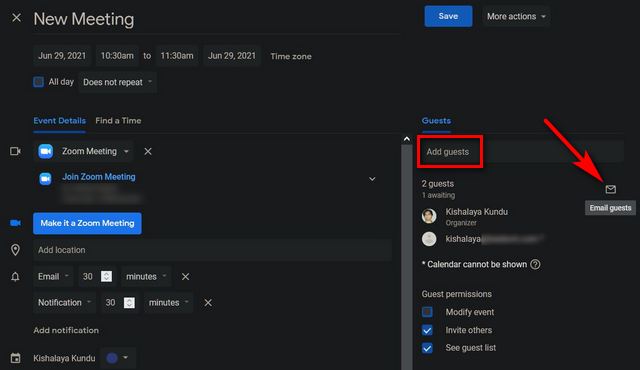
Task: Open the event color dropdown
Action: (118, 358)
